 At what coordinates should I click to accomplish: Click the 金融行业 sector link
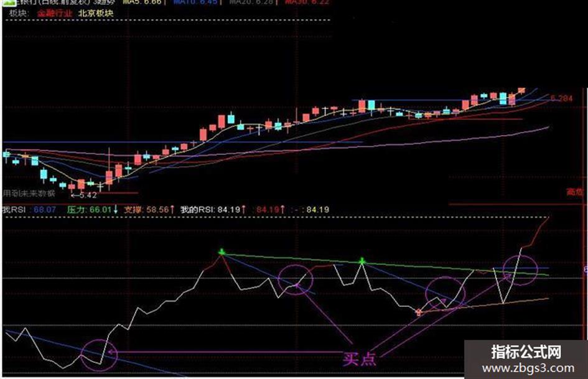[54, 14]
